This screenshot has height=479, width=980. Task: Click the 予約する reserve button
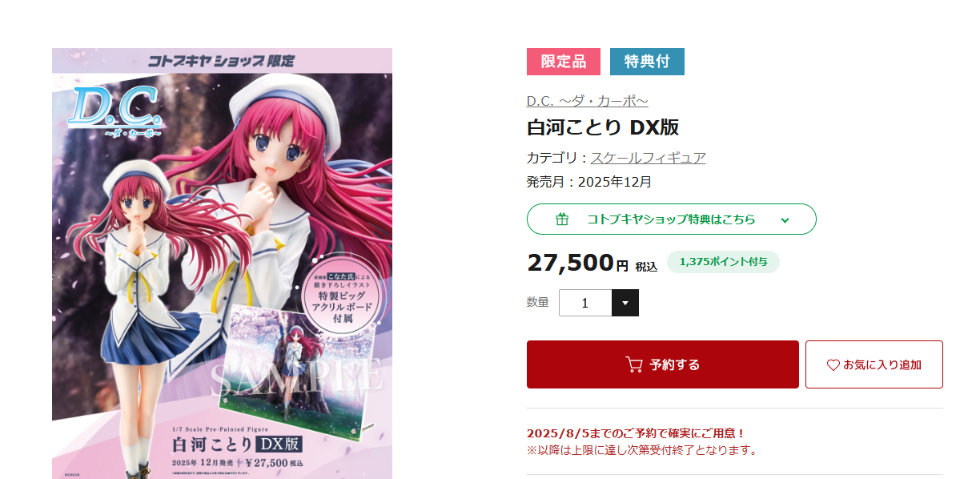[663, 364]
